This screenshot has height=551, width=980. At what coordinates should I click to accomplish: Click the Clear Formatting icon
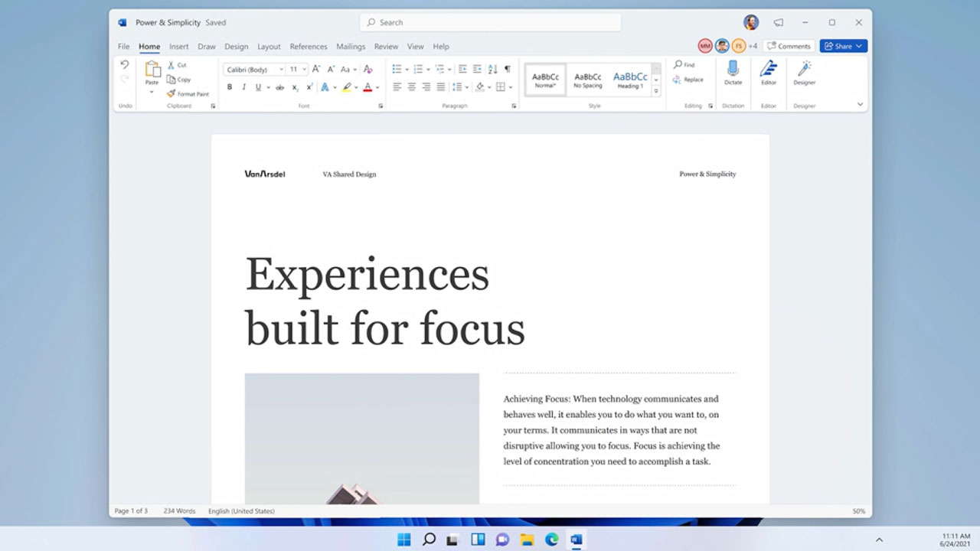368,69
